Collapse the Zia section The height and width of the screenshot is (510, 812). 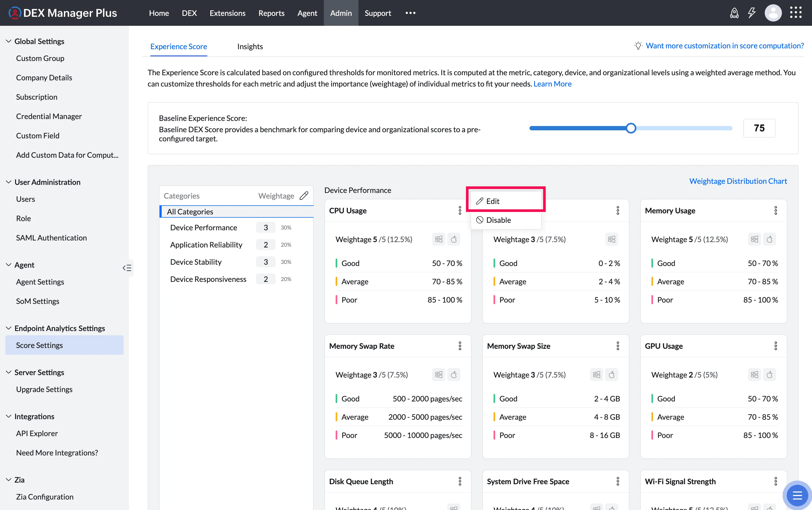pyautogui.click(x=9, y=480)
